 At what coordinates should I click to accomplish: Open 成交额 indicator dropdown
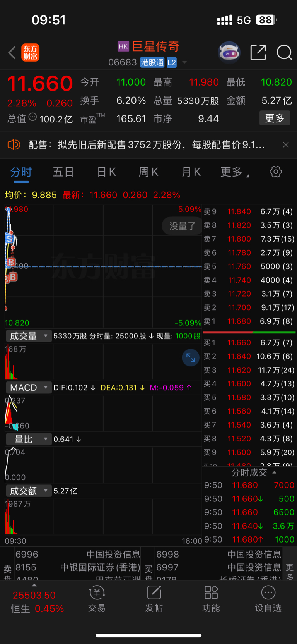coord(29,491)
